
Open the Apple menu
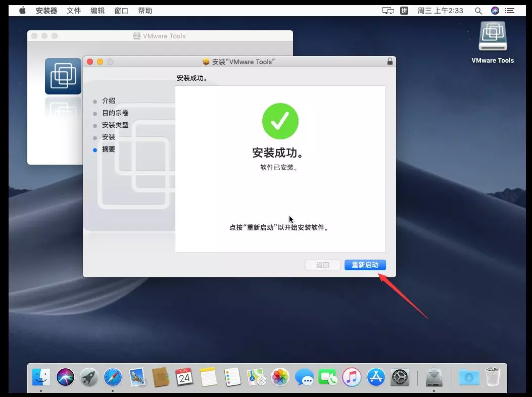point(22,11)
